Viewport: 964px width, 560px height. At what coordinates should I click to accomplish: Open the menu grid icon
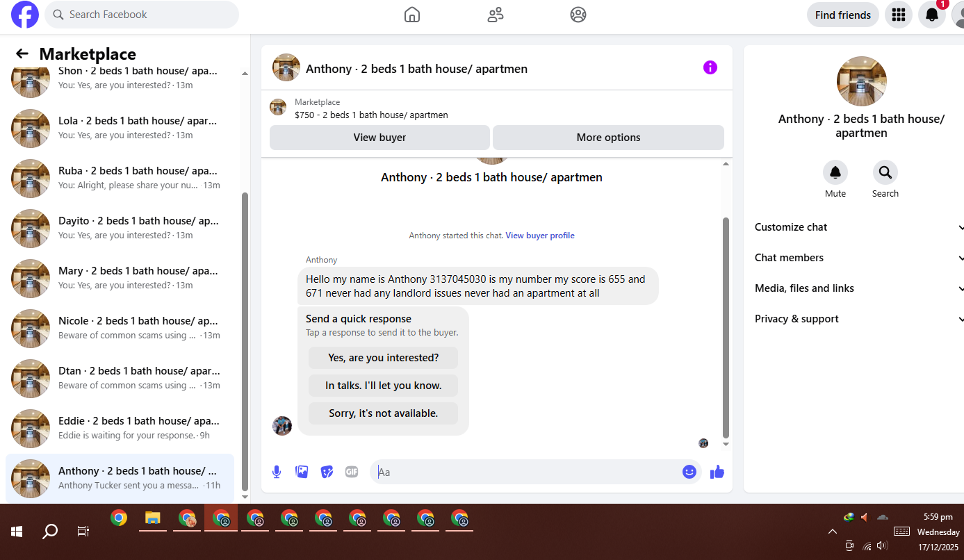(x=899, y=15)
